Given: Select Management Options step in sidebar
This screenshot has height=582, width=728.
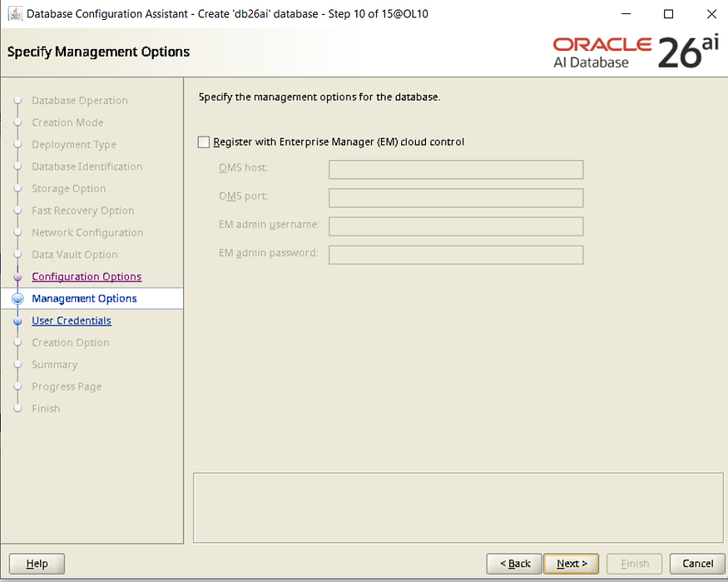Looking at the screenshot, I should click(x=84, y=299).
